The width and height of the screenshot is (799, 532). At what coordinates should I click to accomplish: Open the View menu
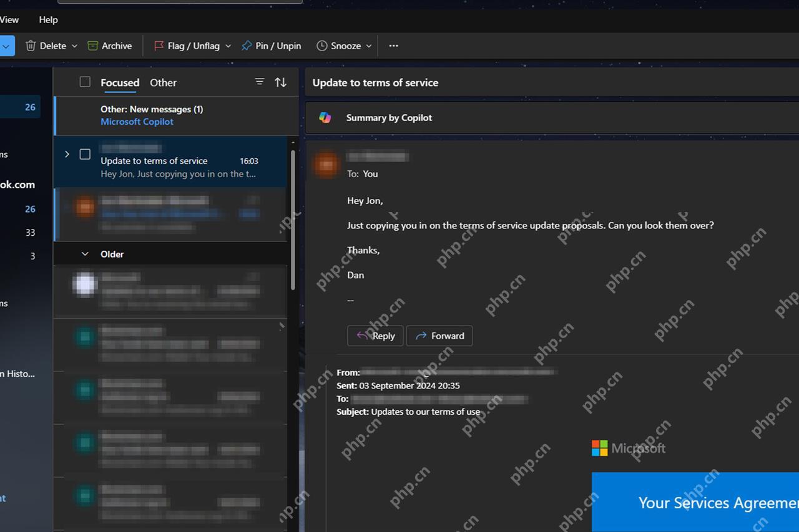click(x=9, y=19)
